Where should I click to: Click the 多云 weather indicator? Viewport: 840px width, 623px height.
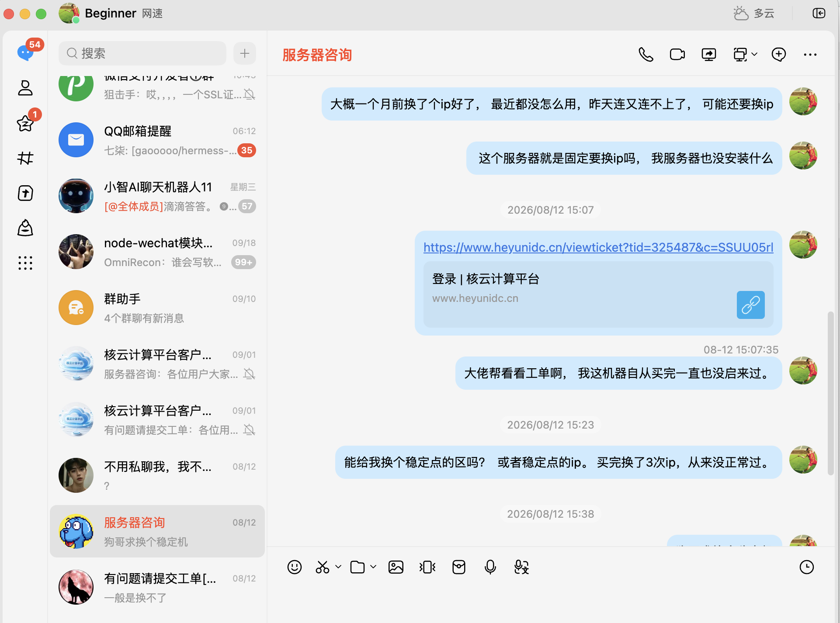tap(754, 13)
